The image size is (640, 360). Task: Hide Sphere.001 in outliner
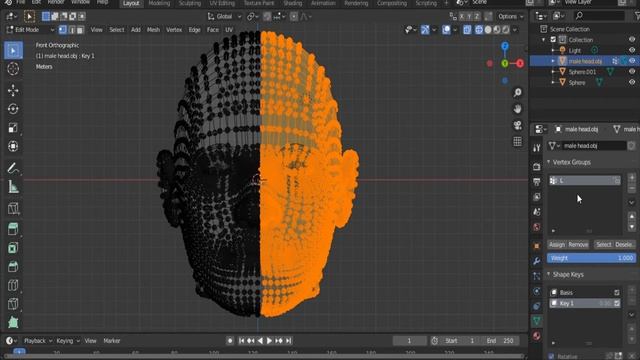632,71
